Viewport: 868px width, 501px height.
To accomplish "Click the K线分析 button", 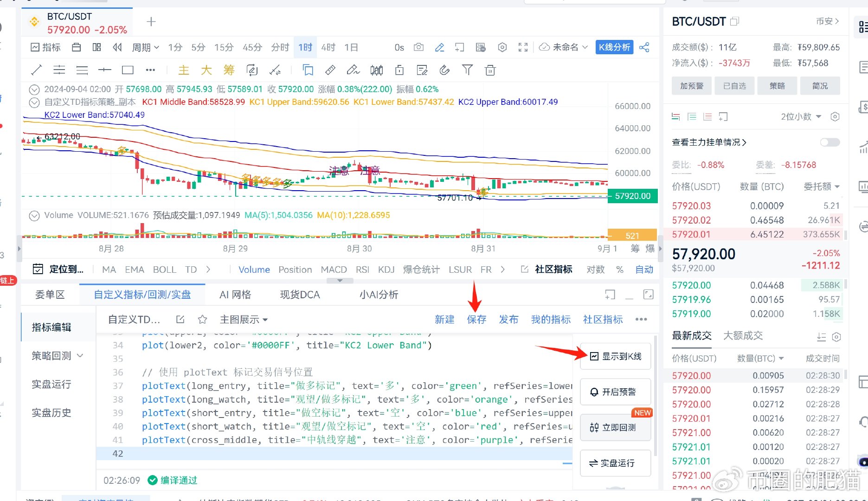I will 614,47.
